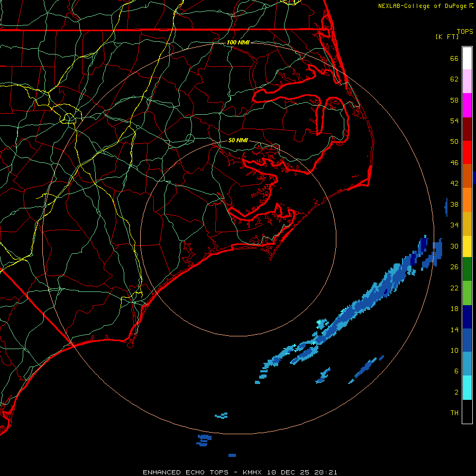This screenshot has width=476, height=476.
Task: Click the '26' legend value
Action: click(x=454, y=267)
